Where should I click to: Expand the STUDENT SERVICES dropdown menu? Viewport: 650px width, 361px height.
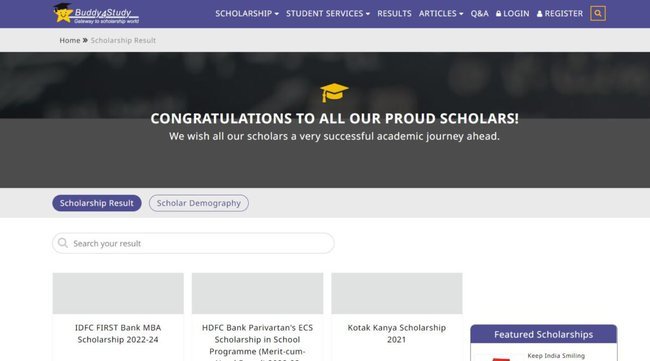click(327, 13)
